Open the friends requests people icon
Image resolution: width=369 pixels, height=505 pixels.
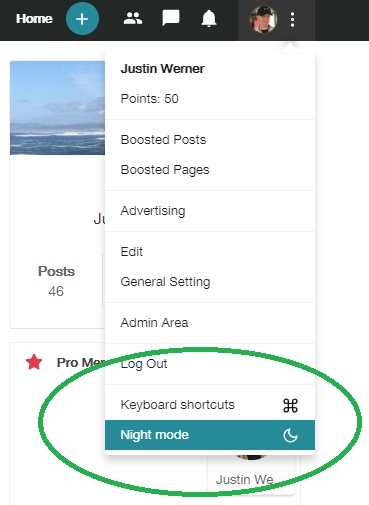point(133,18)
